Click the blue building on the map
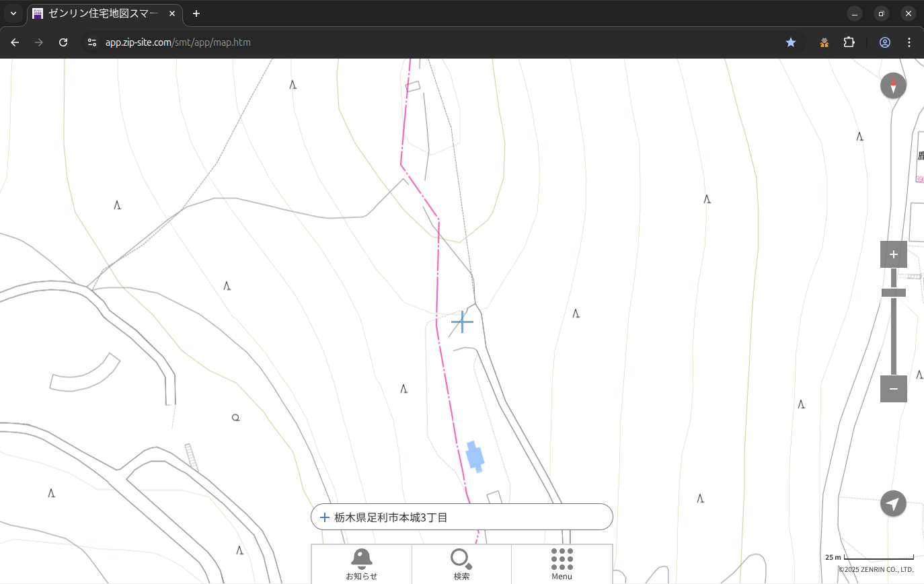This screenshot has height=584, width=924. 475,456
